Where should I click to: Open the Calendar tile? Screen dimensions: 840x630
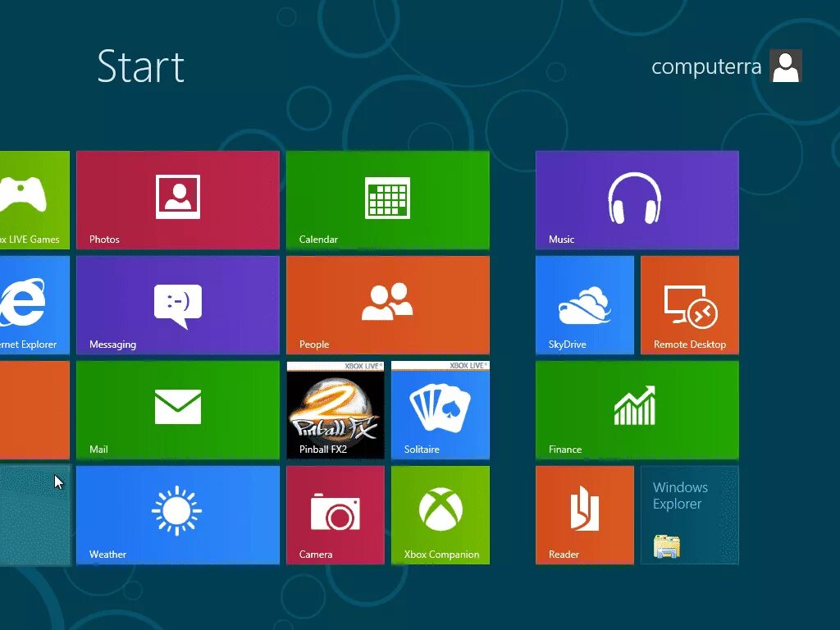pyautogui.click(x=388, y=200)
